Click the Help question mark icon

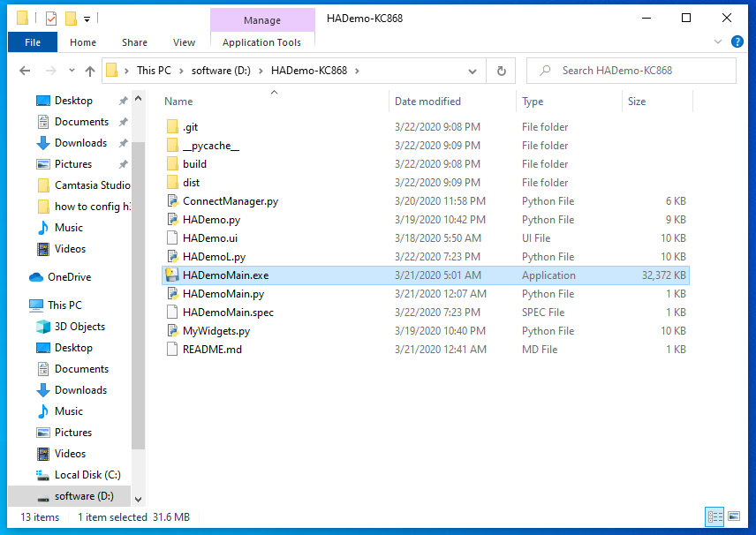(737, 41)
